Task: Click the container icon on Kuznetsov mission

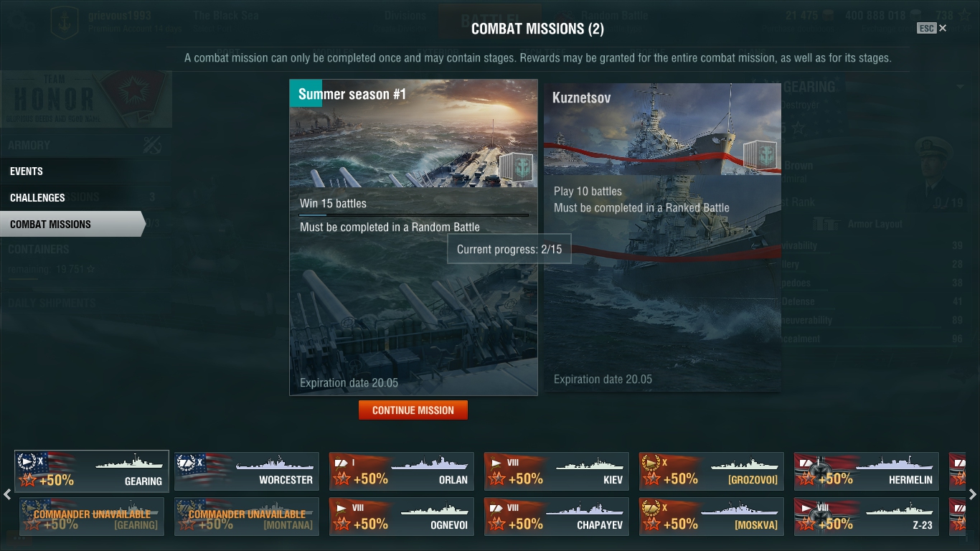Action: click(x=760, y=157)
